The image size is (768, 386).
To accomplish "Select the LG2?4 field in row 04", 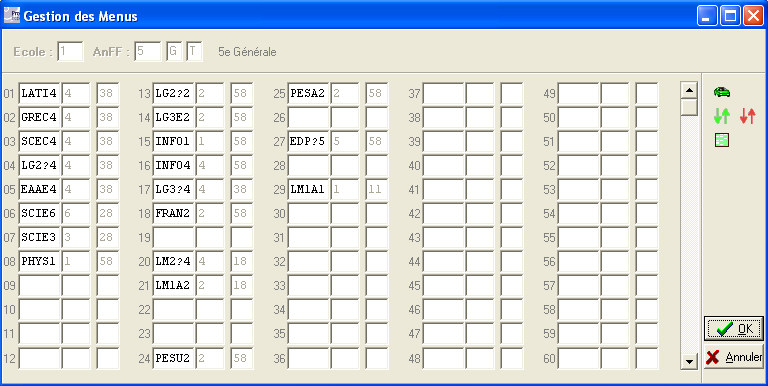I will point(39,166).
